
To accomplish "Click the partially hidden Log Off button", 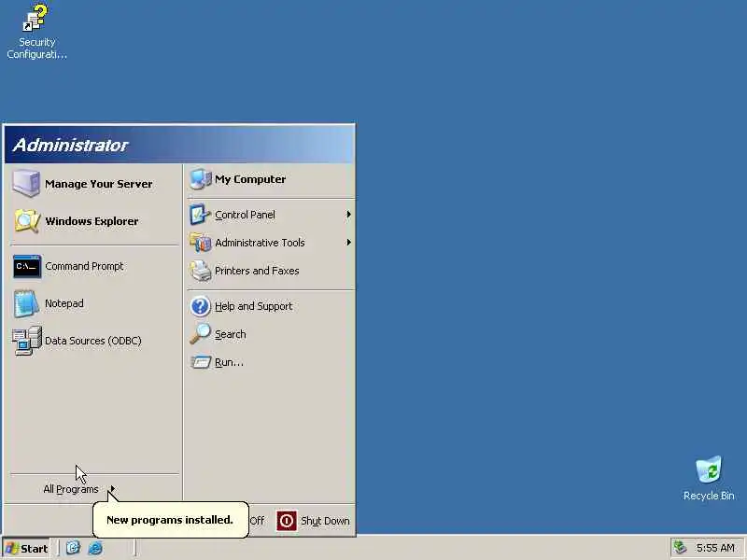I will pos(256,521).
